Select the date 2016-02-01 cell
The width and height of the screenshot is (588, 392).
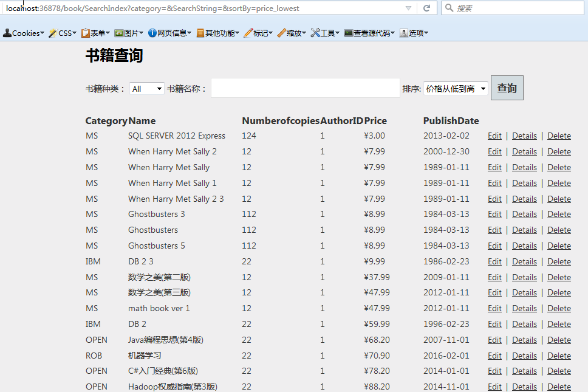coord(446,356)
